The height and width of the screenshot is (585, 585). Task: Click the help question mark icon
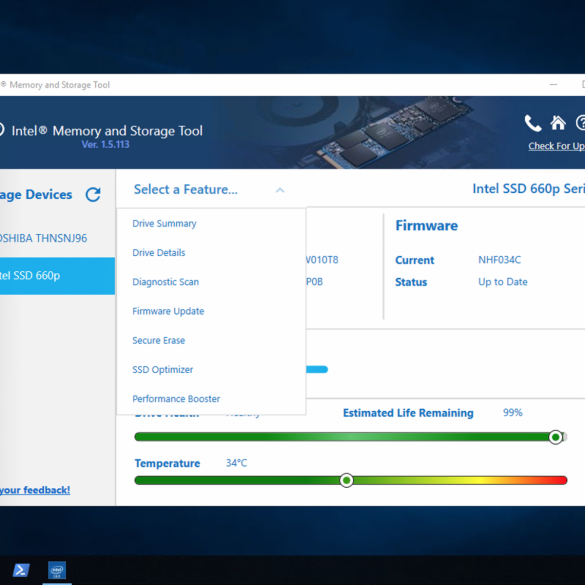(581, 123)
